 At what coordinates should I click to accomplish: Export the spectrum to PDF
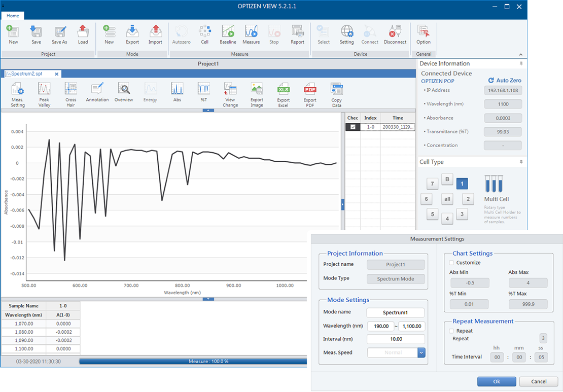click(310, 95)
